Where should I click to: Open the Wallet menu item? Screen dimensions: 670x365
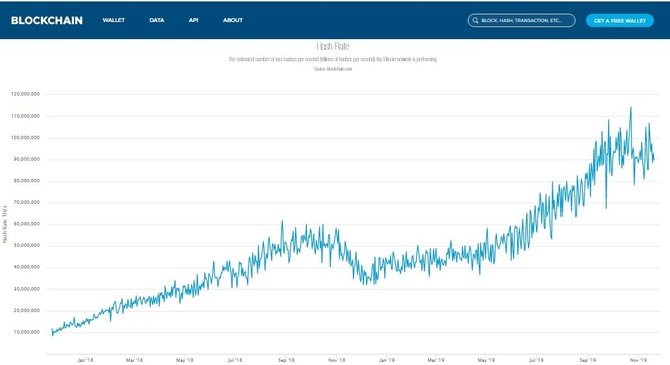coord(114,20)
